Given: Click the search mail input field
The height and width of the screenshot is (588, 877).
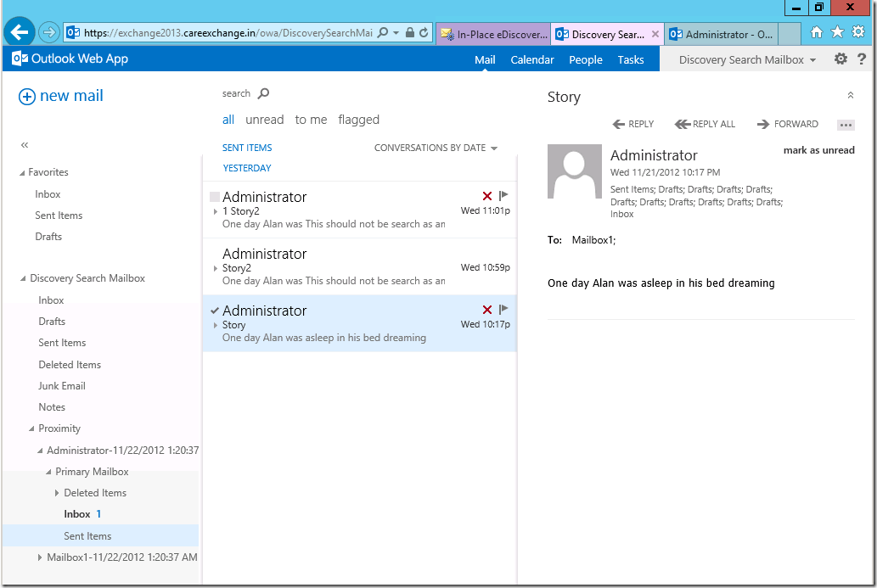Looking at the screenshot, I should (x=236, y=93).
